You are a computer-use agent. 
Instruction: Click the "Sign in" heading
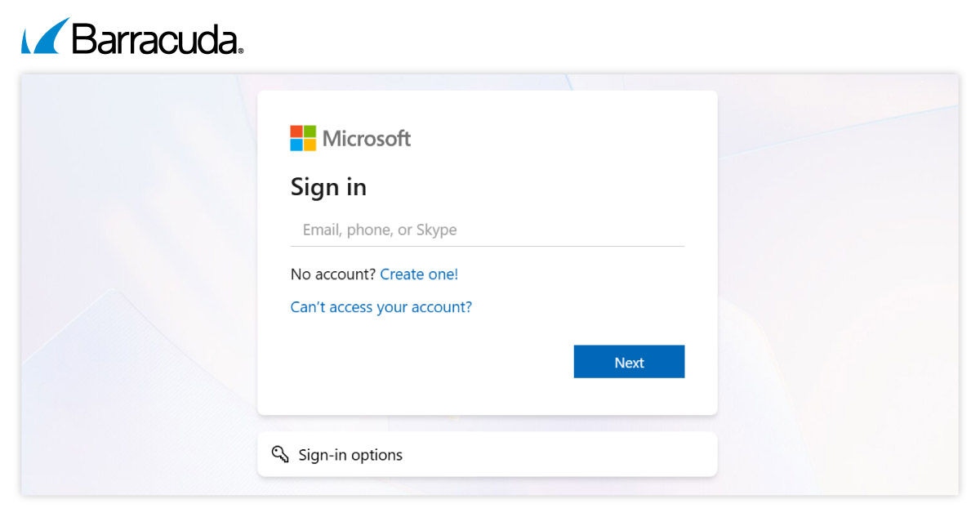click(x=328, y=188)
